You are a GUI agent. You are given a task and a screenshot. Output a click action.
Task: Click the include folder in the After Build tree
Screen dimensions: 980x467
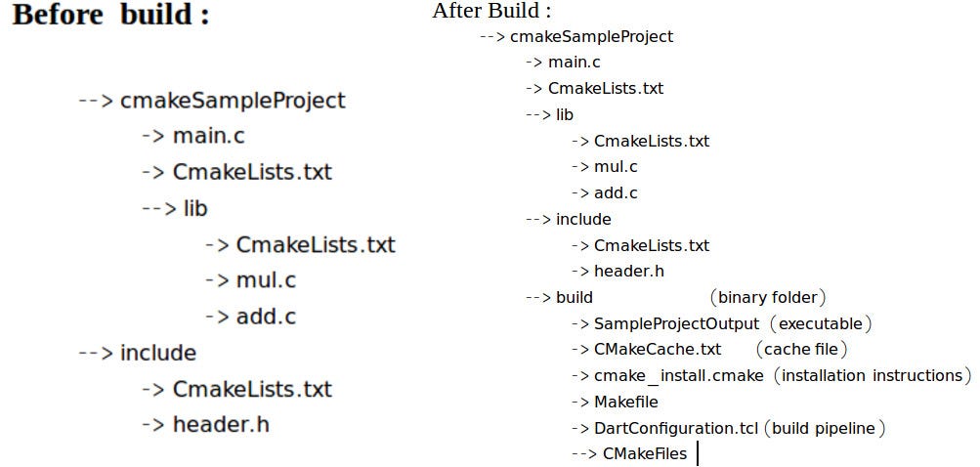click(x=583, y=220)
